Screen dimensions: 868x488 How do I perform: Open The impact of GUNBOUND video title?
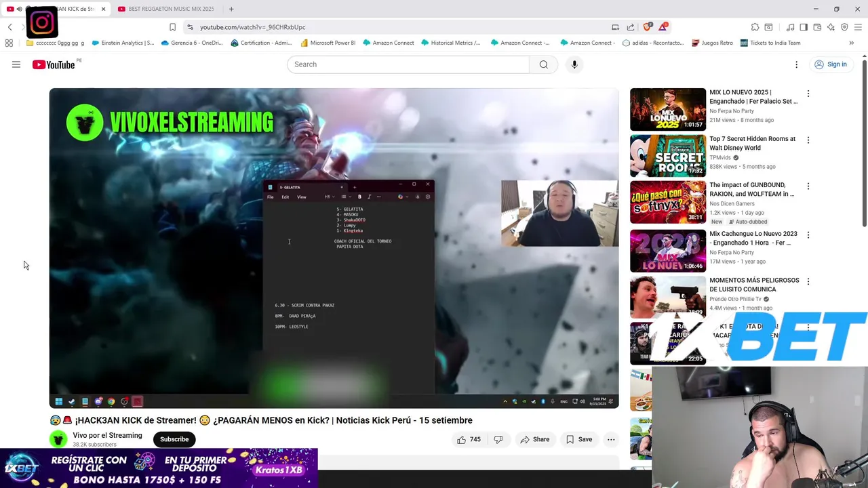pos(752,189)
